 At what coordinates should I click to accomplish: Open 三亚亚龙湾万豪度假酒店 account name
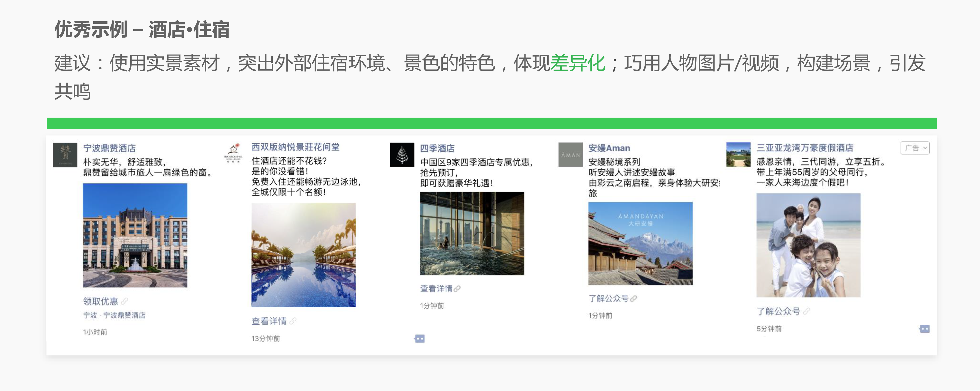click(x=805, y=147)
